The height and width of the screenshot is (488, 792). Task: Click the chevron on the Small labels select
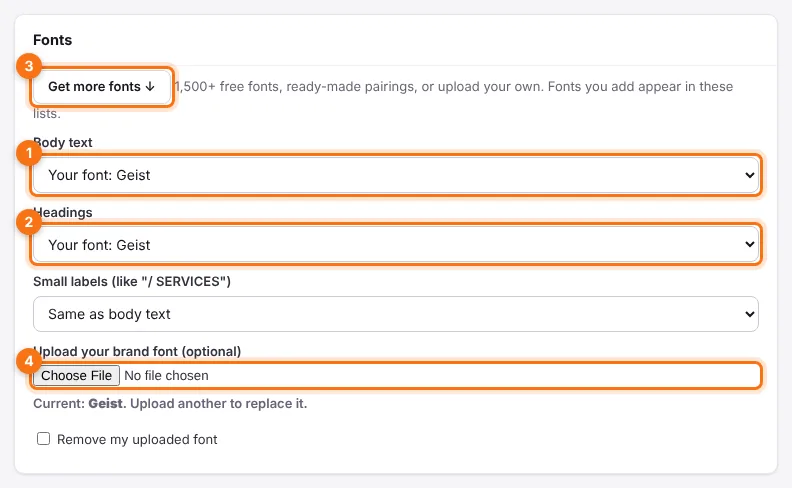(x=750, y=314)
